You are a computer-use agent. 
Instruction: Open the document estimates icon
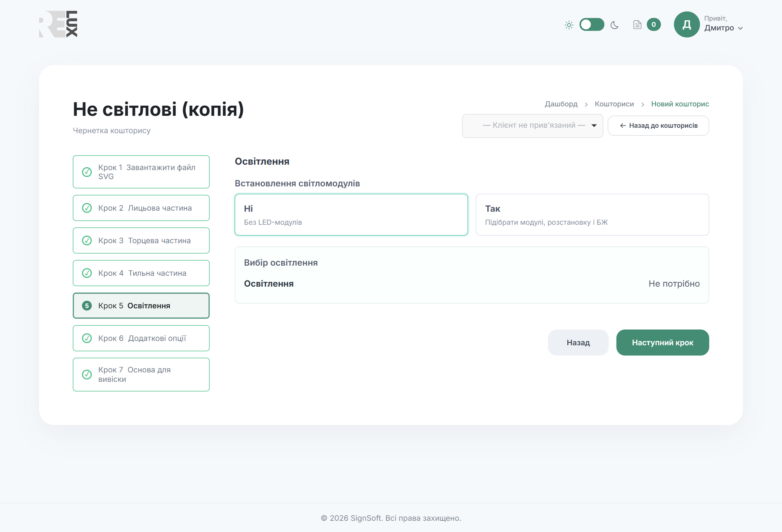coord(637,25)
